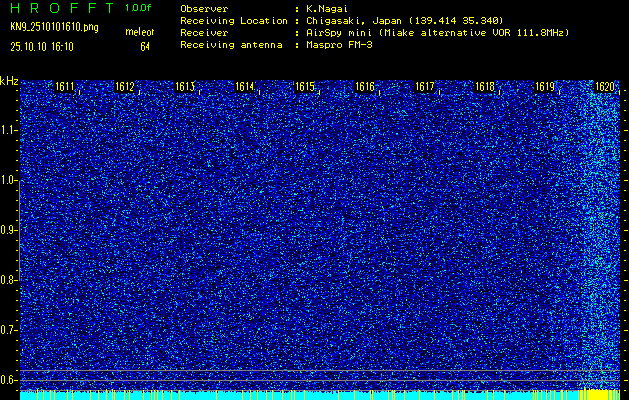
Task: Select the 1615 time marker
Action: tap(305, 87)
